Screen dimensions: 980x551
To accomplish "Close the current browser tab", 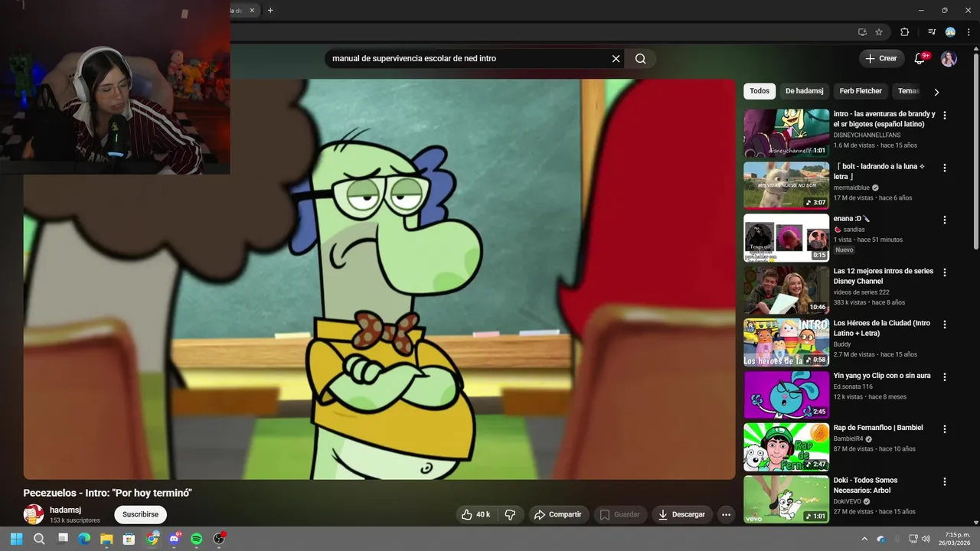I will coord(252,10).
